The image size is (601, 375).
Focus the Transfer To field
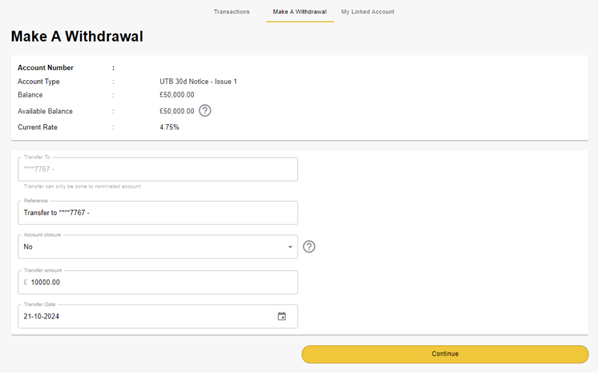tap(158, 170)
